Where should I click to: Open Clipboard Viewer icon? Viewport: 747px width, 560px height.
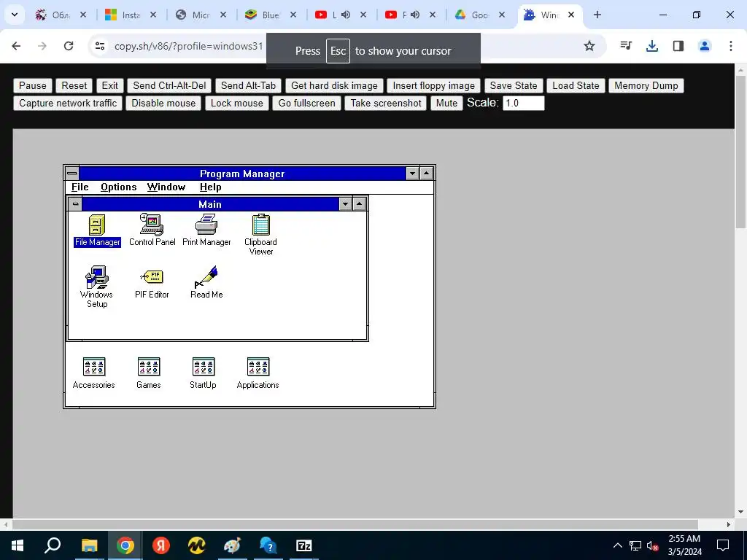(x=260, y=235)
